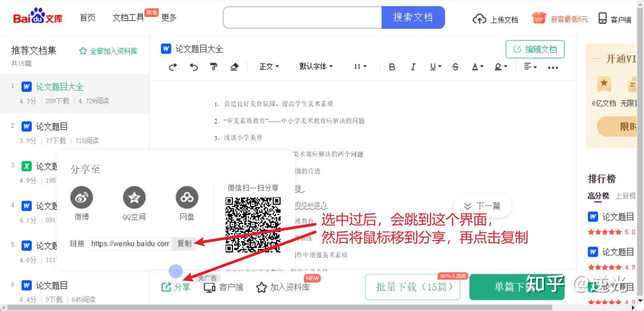Expand the 正文 paragraph style dropdown
The image size is (644, 311).
coord(269,67)
